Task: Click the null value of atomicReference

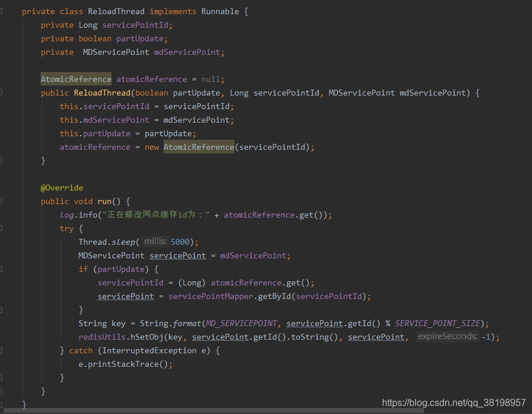Action: pyautogui.click(x=210, y=79)
